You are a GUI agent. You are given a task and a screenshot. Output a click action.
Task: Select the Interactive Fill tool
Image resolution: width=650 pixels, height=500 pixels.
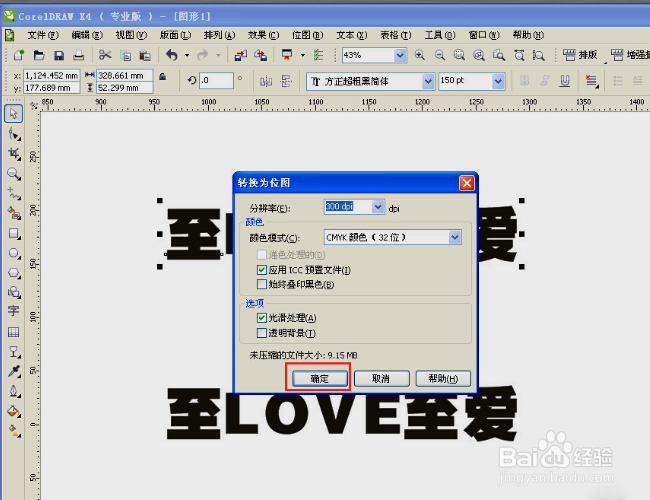(14, 431)
